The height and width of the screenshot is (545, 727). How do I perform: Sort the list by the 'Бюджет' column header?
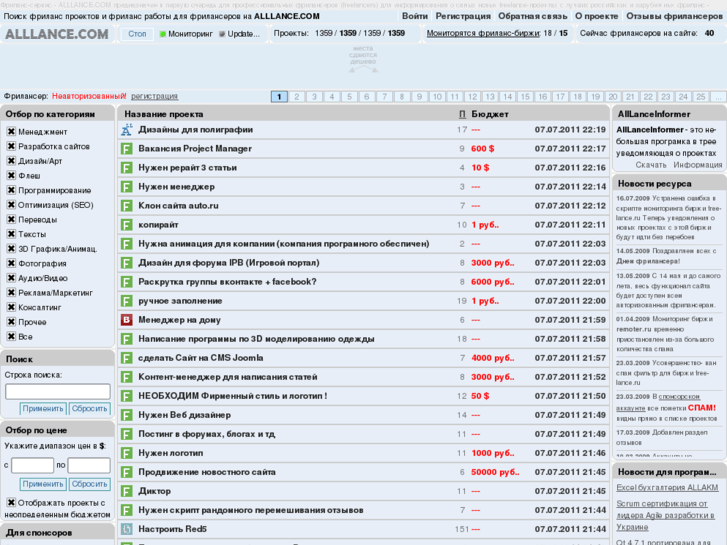tap(490, 114)
